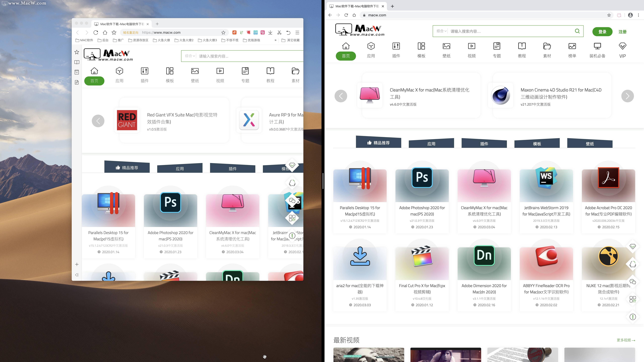Click the green 登录 button
Image resolution: width=644 pixels, height=362 pixels.
point(602,32)
